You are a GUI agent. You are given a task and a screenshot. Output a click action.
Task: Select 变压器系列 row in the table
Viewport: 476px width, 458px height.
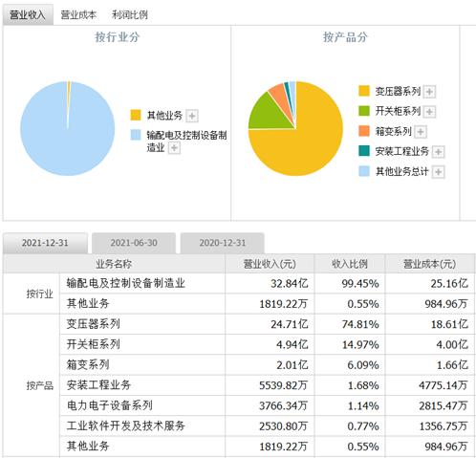click(x=239, y=324)
